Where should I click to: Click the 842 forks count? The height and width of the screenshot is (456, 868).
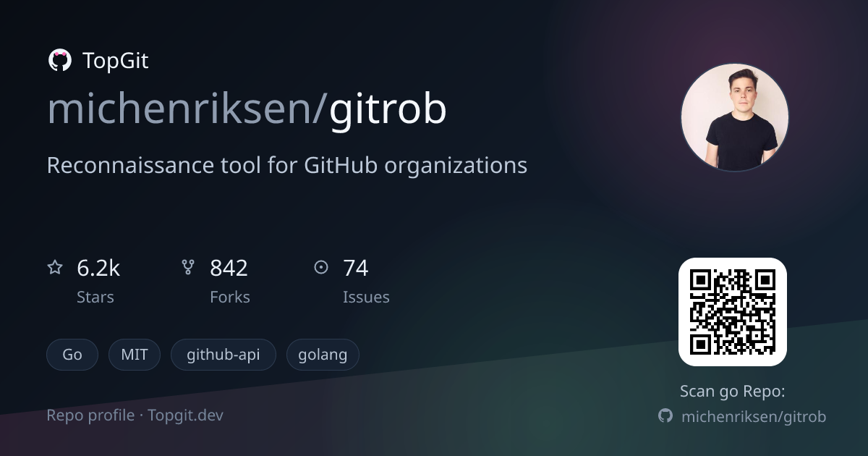(x=229, y=269)
